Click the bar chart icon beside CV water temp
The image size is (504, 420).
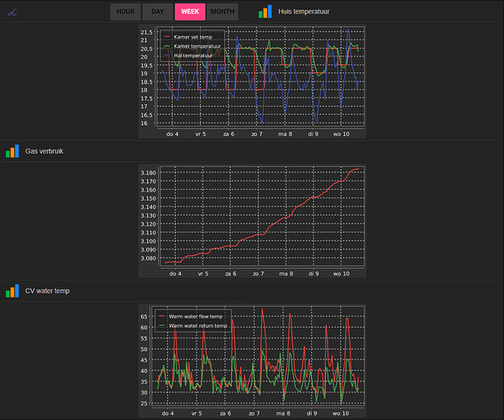12,291
